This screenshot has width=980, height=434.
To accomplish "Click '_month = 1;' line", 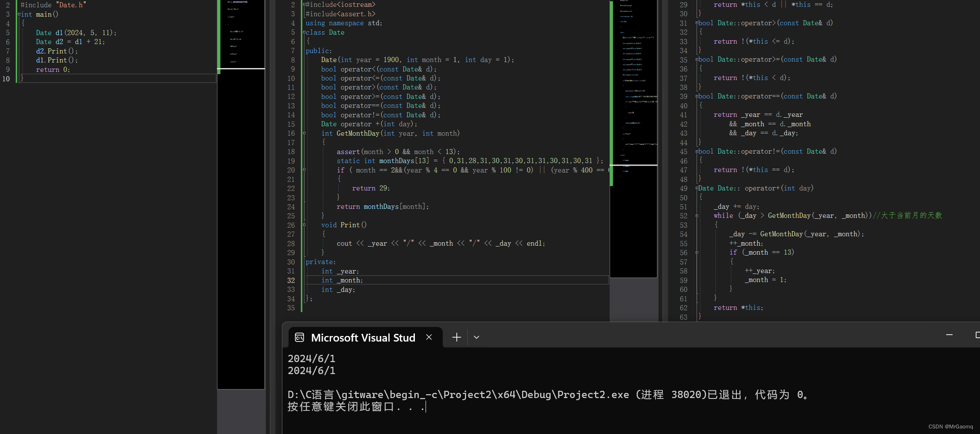I will (x=766, y=280).
